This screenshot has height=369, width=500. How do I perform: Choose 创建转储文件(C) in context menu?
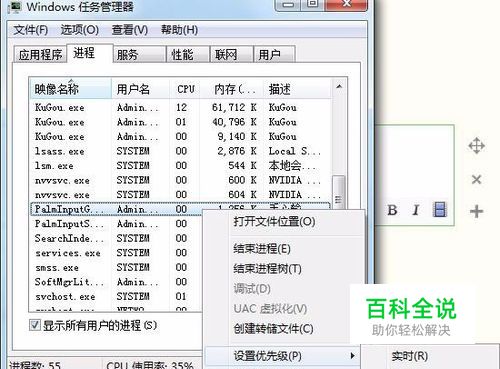click(273, 329)
